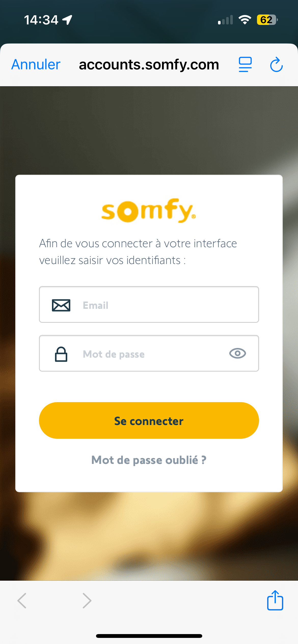The image size is (298, 644).
Task: Tap the battery indicator showing 62
Action: pos(267,20)
